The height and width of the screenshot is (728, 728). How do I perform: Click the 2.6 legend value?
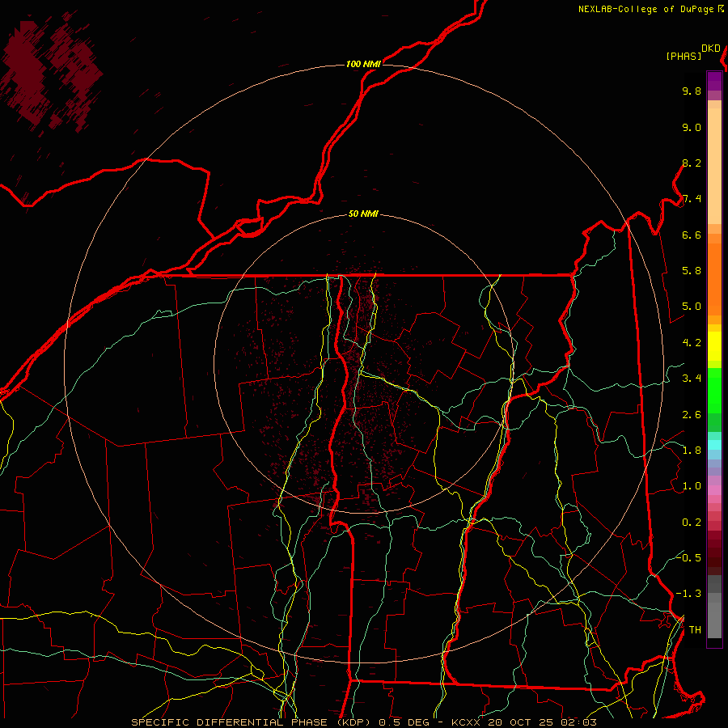click(x=692, y=415)
